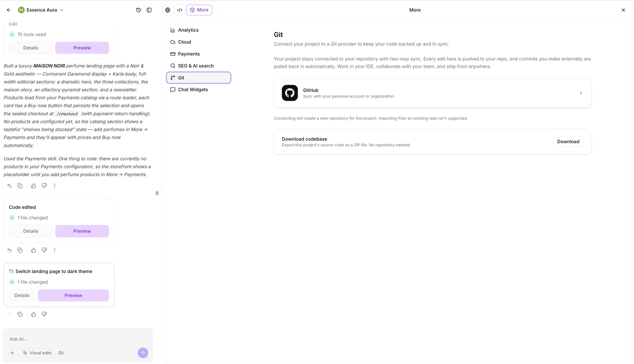Thumbs down the MAISON NOIR response
The height and width of the screenshot is (364, 634).
[44, 186]
